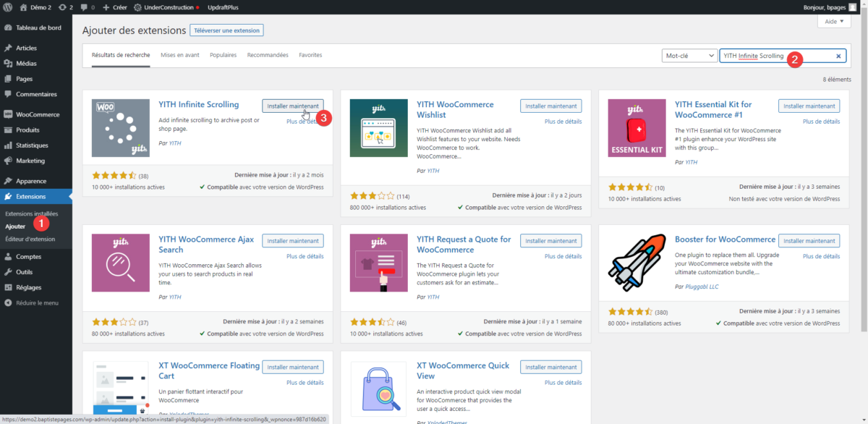Open the WooCommerce menu

(x=36, y=114)
